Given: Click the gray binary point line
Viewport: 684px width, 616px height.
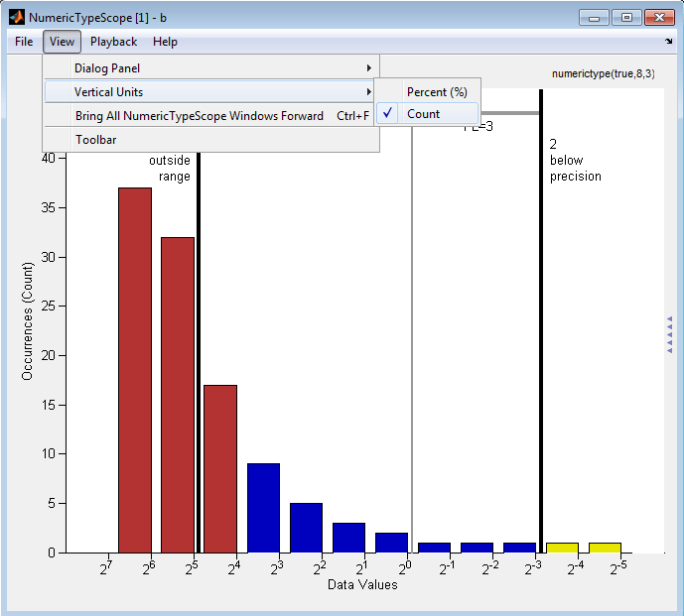Looking at the screenshot, I should [x=412, y=340].
